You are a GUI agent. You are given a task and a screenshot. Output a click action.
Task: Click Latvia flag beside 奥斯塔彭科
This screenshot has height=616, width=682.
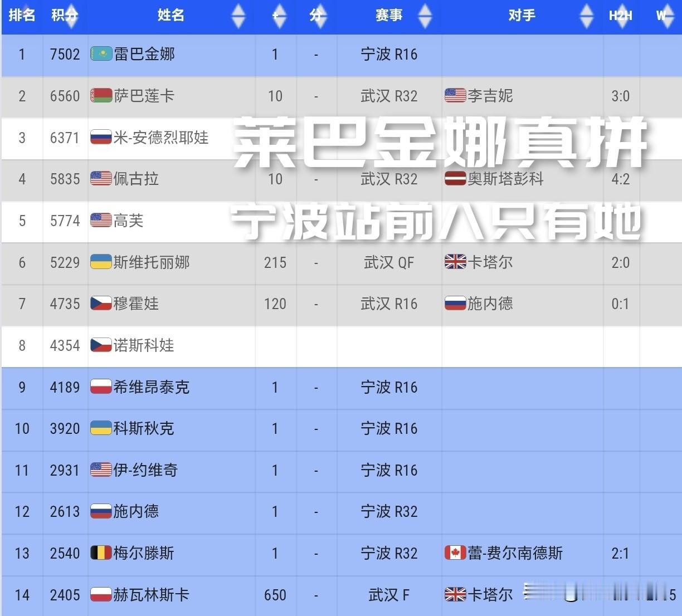coord(455,179)
